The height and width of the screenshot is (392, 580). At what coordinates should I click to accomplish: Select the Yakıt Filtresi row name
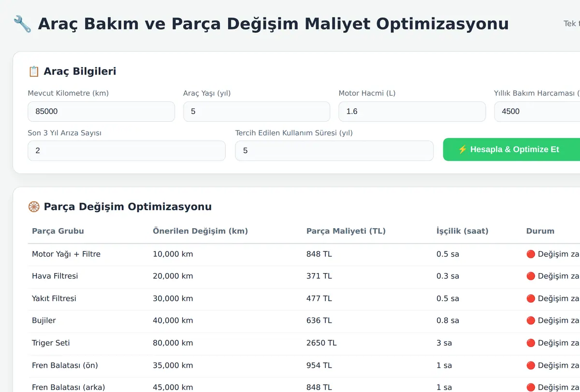pyautogui.click(x=54, y=299)
